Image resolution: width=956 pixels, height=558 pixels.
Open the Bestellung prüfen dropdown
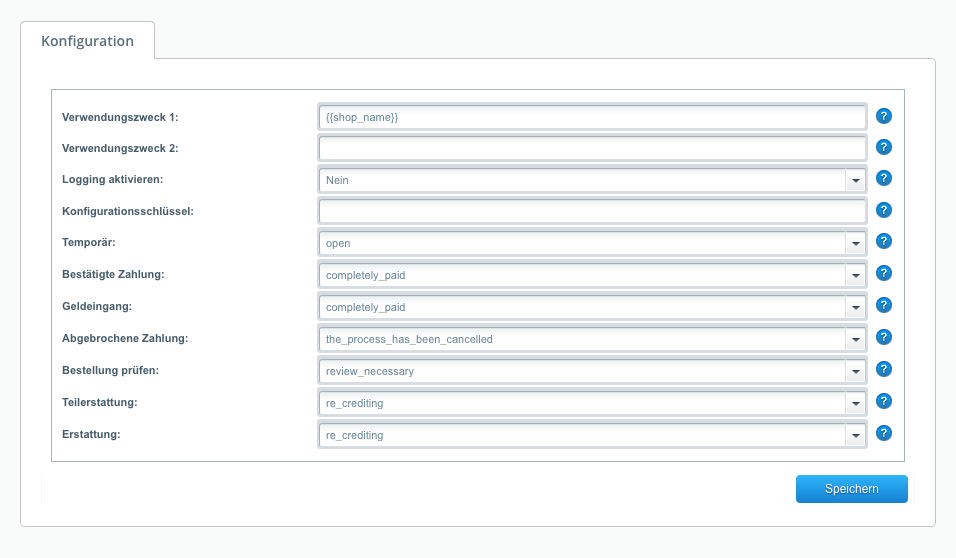click(855, 371)
